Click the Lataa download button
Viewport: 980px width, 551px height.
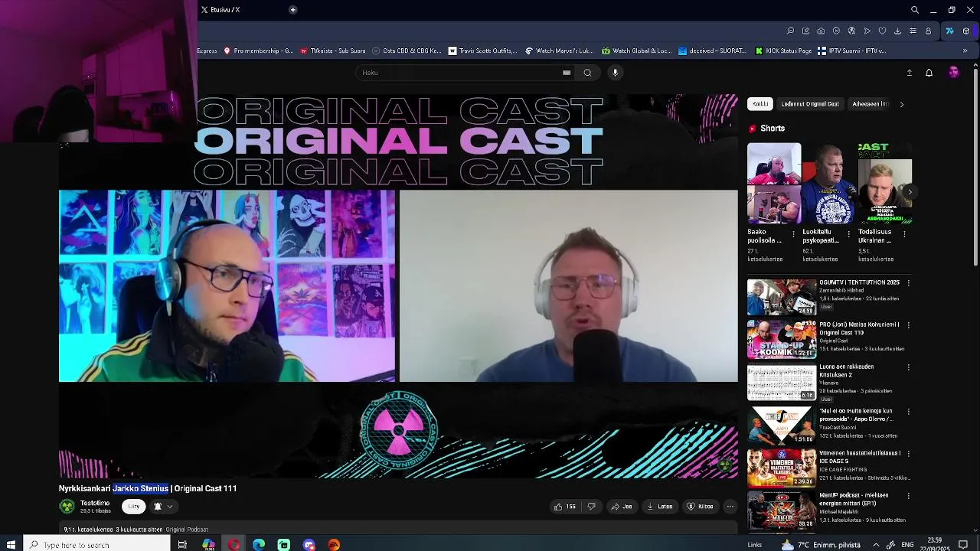[x=659, y=507]
